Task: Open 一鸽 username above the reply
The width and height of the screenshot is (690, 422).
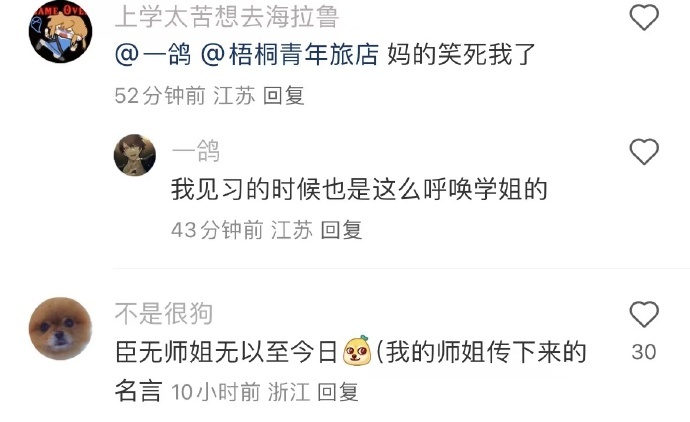Action: point(196,151)
